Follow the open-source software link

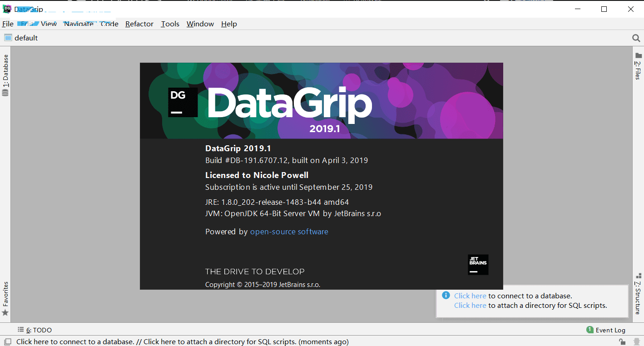tap(289, 232)
